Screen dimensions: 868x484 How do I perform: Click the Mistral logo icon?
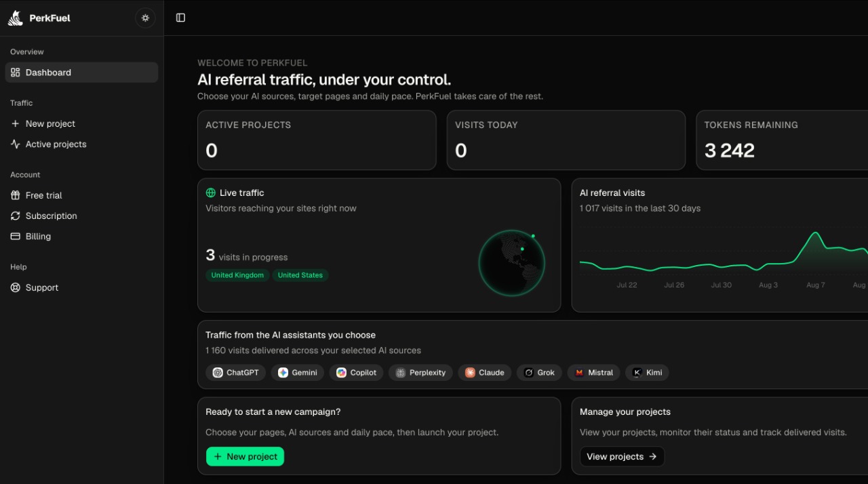coord(579,372)
